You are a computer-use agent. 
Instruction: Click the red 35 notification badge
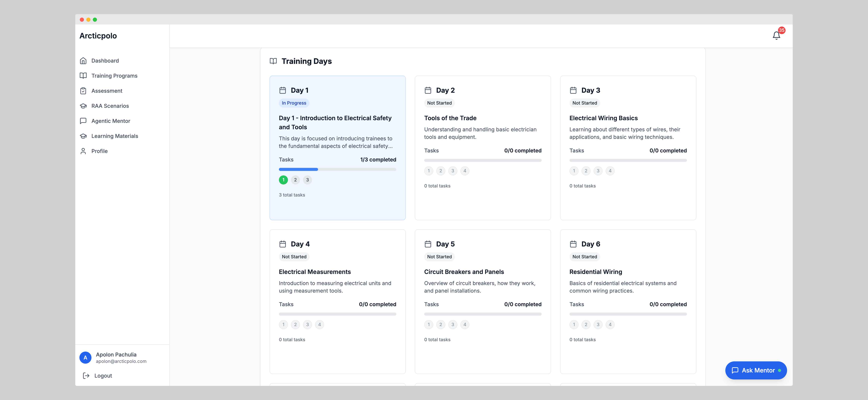pyautogui.click(x=782, y=30)
